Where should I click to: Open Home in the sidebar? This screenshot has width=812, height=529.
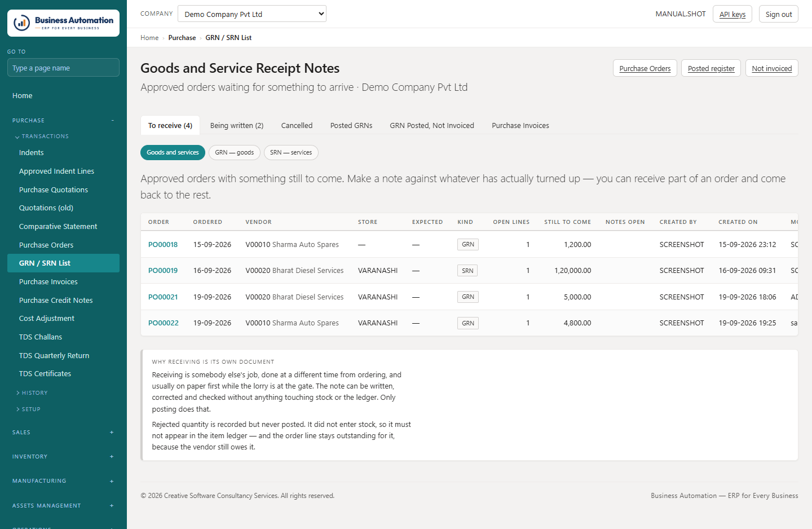pos(63,96)
